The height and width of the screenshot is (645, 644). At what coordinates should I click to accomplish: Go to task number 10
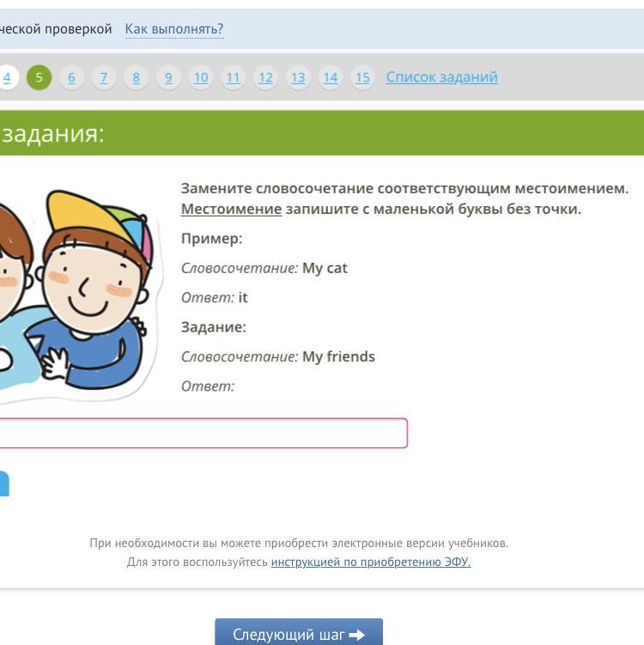201,77
